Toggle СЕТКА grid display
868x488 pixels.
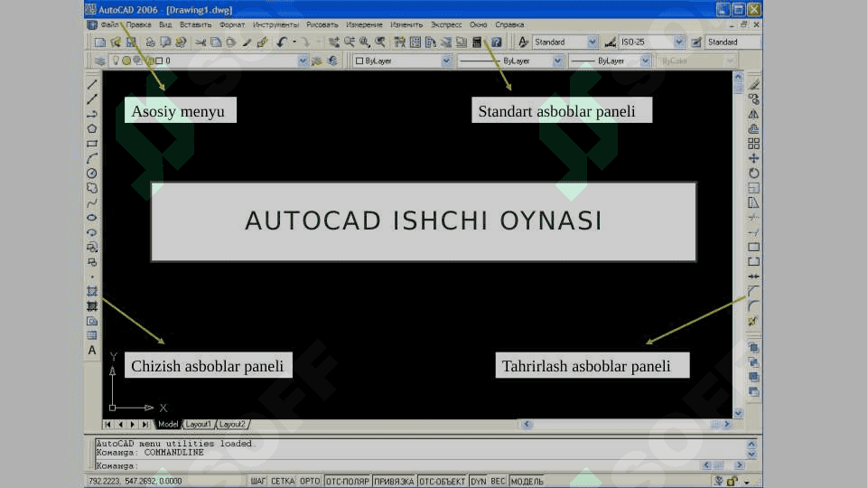(x=283, y=482)
